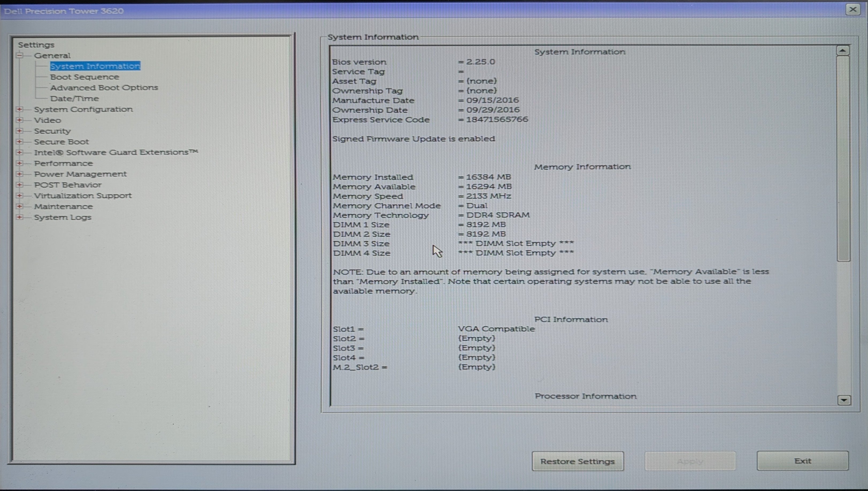
Task: Close the BIOS setup window
Action: coord(853,9)
